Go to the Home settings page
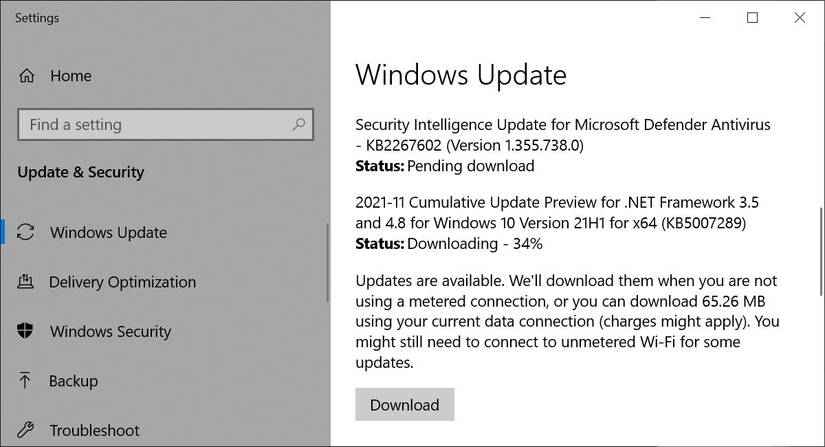Screen dimensions: 825x447 click(70, 76)
